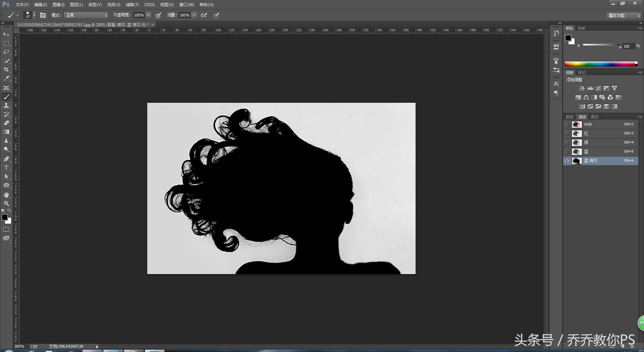Image resolution: width=644 pixels, height=352 pixels.
Task: Select the Lasso tool
Action: click(6, 52)
